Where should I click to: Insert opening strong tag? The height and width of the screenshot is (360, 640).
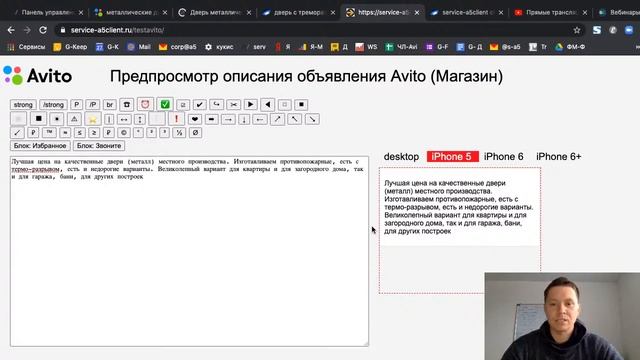pyautogui.click(x=23, y=105)
